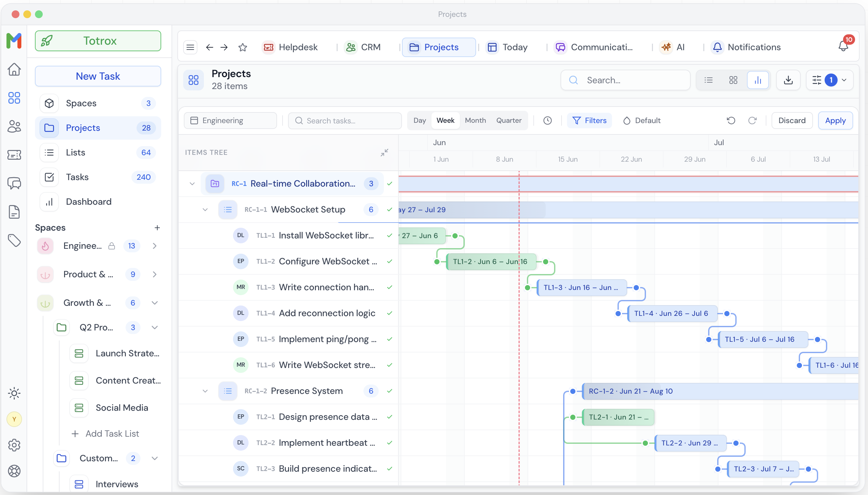Collapse the Items Tree panel
Image resolution: width=868 pixels, height=495 pixels.
pyautogui.click(x=384, y=153)
